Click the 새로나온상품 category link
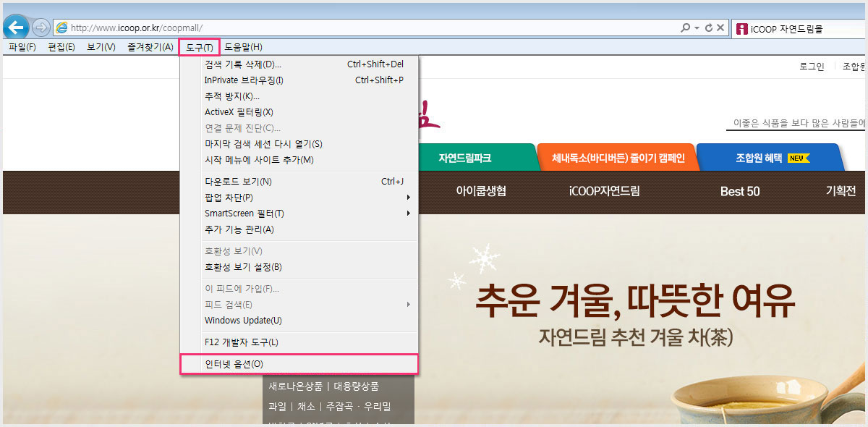Image resolution: width=868 pixels, height=427 pixels. (x=294, y=386)
